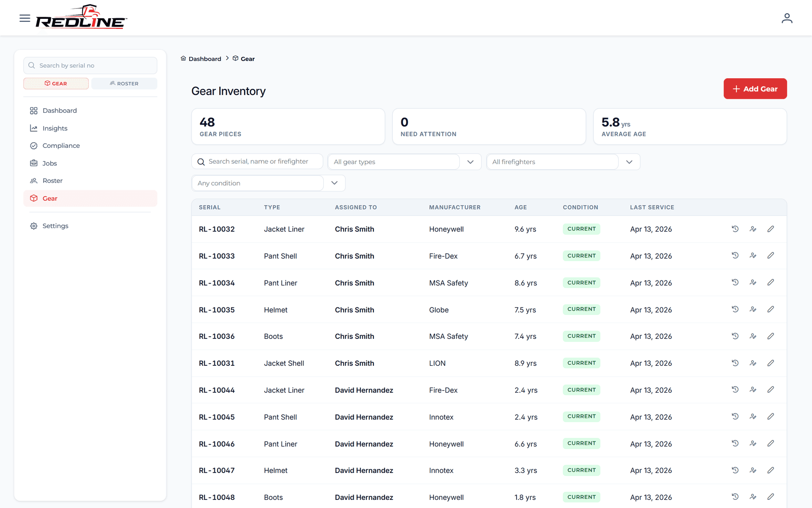Open Dashboard in the sidebar
812x508 pixels.
pos(90,111)
